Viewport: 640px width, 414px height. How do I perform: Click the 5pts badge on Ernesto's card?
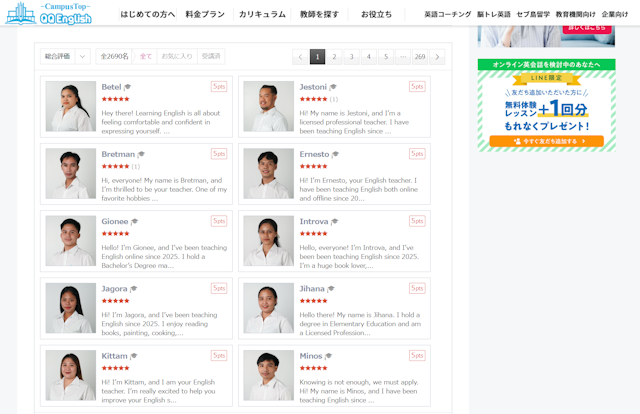tap(417, 154)
